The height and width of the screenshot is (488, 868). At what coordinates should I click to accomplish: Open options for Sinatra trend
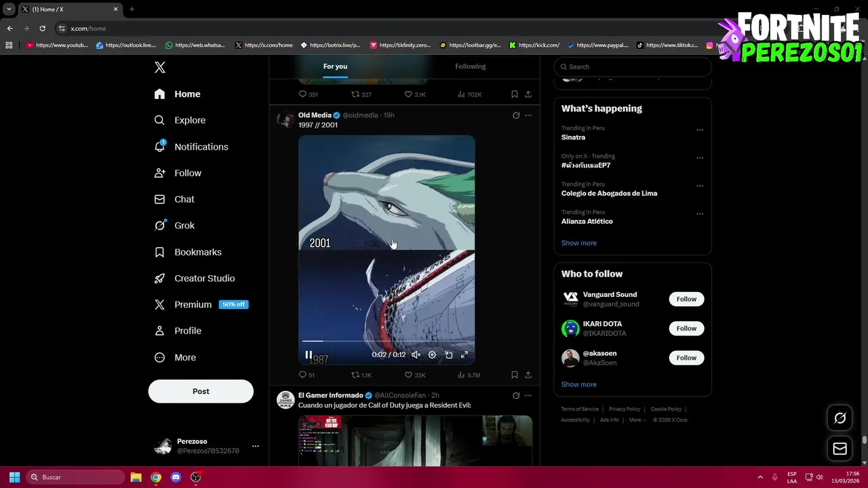click(x=700, y=129)
